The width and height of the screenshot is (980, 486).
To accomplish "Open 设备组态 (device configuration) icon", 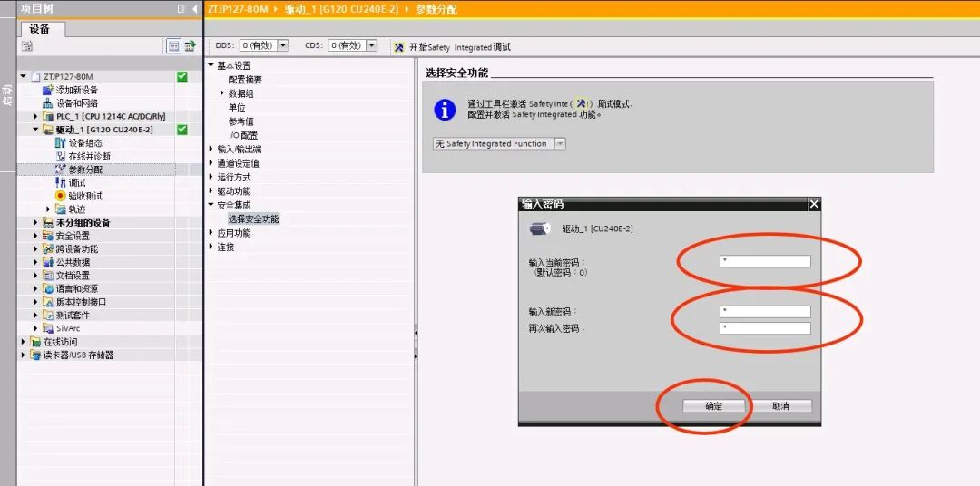I will pos(61,143).
